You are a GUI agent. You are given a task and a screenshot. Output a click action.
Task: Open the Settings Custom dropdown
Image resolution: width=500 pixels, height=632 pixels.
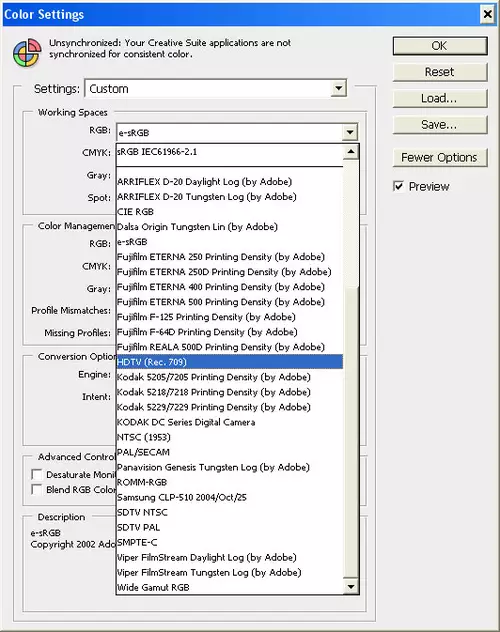point(216,88)
